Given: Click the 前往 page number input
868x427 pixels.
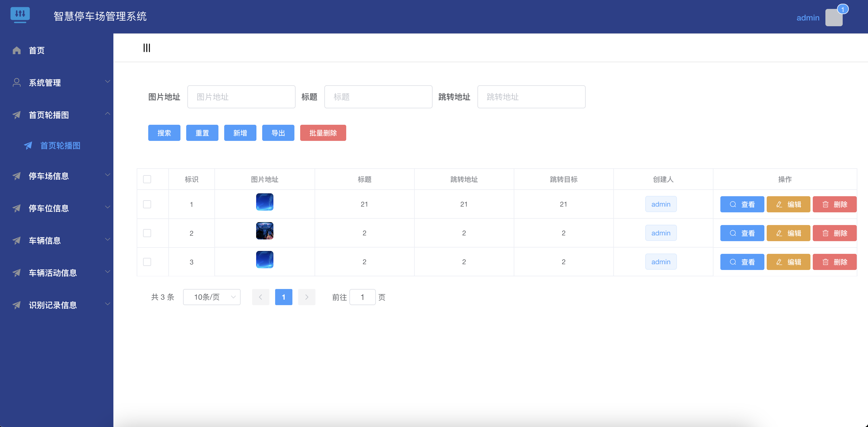Looking at the screenshot, I should coord(363,297).
